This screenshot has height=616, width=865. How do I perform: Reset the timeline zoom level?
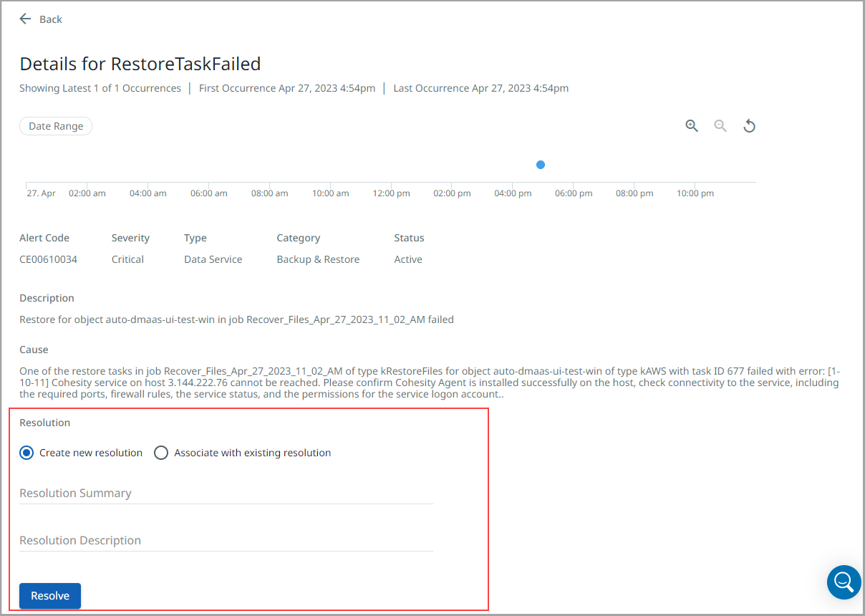point(749,126)
